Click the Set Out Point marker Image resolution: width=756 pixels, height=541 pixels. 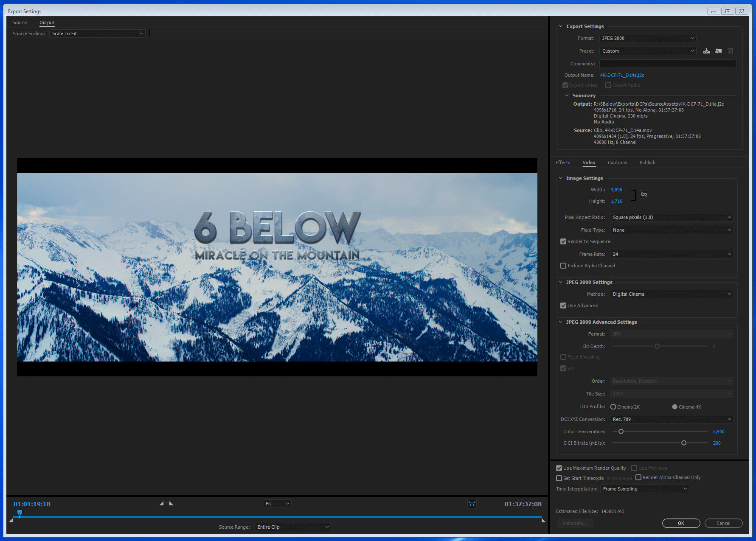[171, 504]
